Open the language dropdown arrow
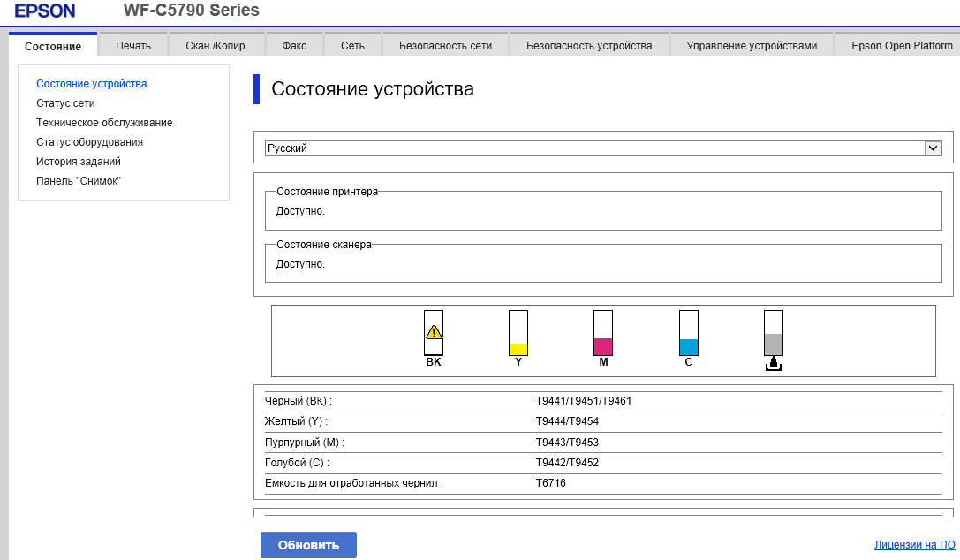 pos(934,148)
